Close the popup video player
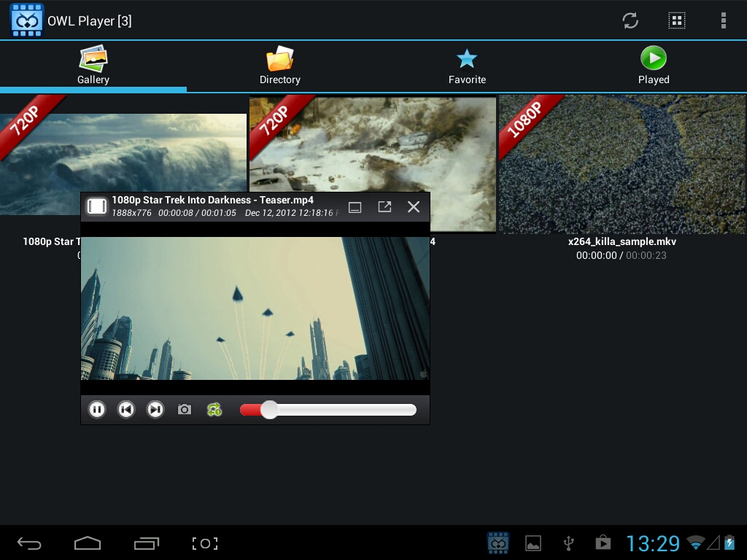Screen dimensions: 747x560 [414, 206]
